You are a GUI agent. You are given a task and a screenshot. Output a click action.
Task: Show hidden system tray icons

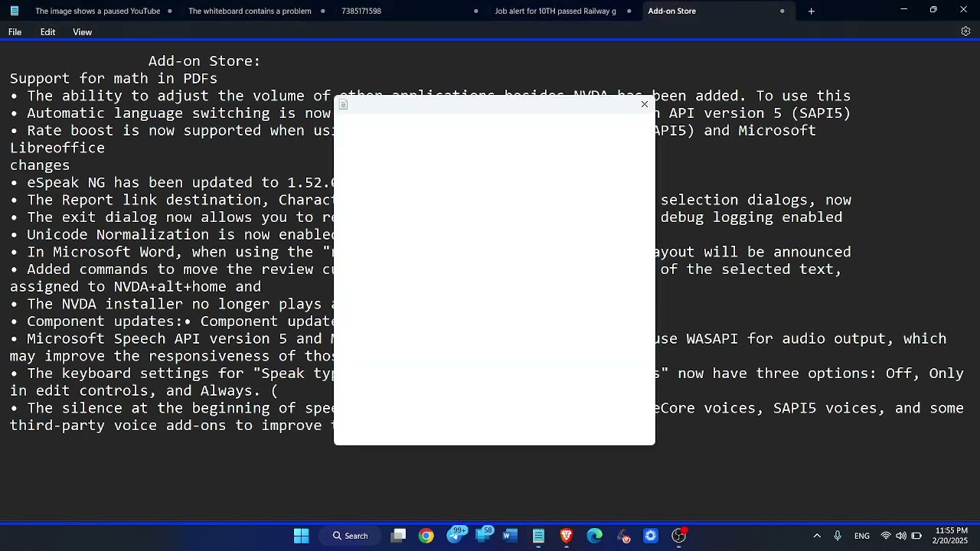pyautogui.click(x=817, y=536)
